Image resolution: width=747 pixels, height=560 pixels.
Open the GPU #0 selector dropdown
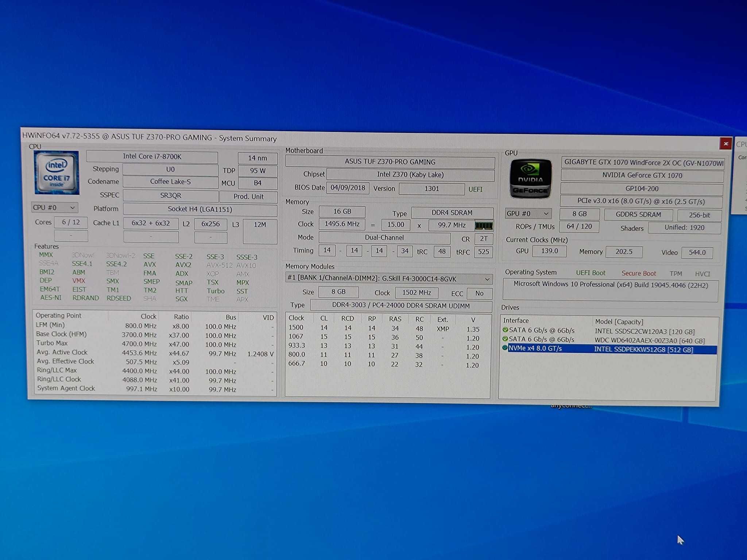pos(528,214)
